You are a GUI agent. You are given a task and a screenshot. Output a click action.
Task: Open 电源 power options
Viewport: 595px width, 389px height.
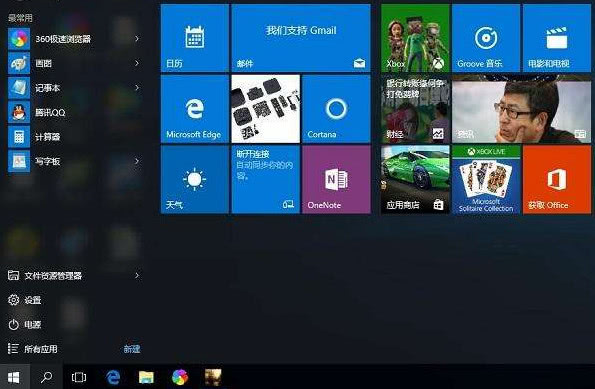coord(24,324)
